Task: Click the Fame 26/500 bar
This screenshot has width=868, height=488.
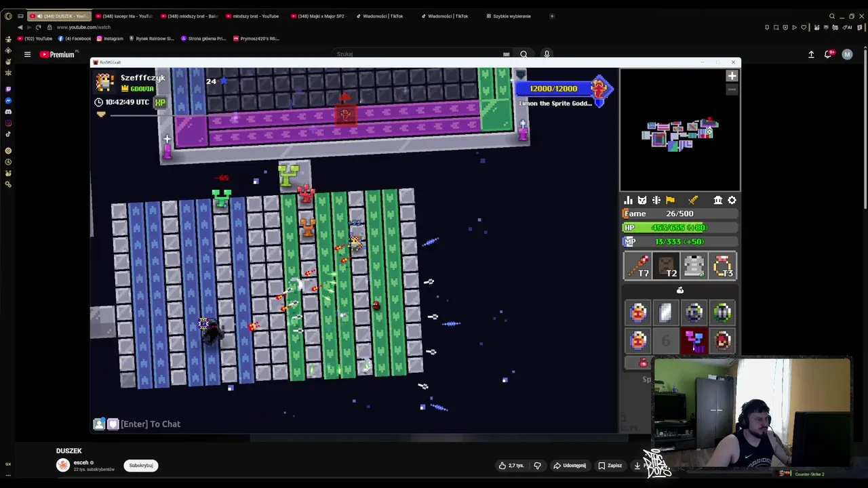Action: (x=680, y=213)
